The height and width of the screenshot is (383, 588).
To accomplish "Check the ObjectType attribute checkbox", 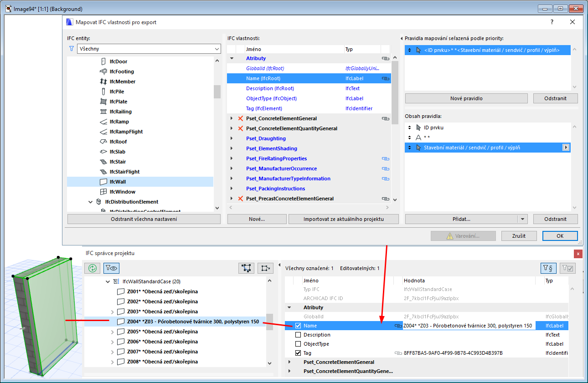I will (x=298, y=344).
